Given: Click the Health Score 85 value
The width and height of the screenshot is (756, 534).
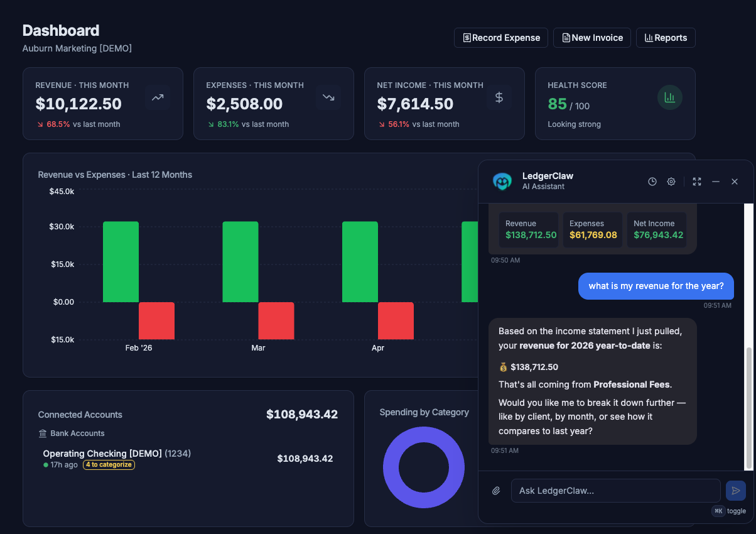Looking at the screenshot, I should click(x=557, y=104).
